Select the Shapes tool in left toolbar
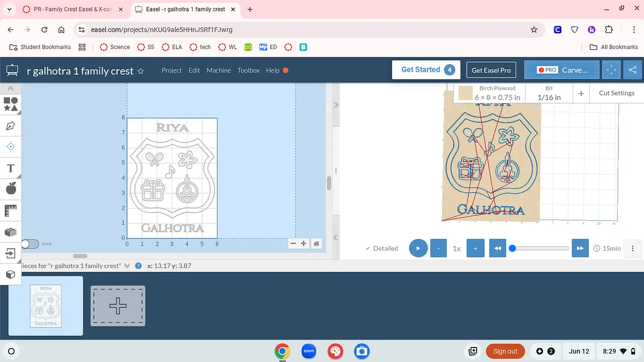This screenshot has height=362, width=644. [x=11, y=104]
